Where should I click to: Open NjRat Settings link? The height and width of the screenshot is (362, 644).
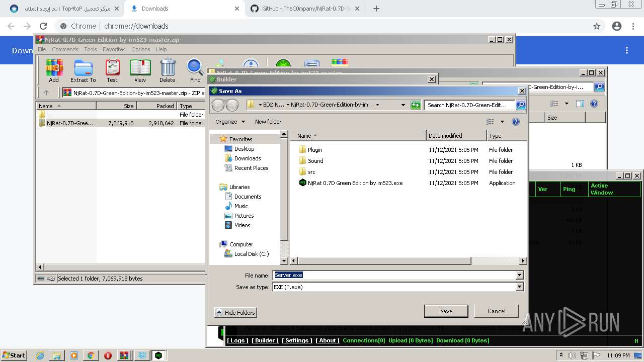coord(297,340)
